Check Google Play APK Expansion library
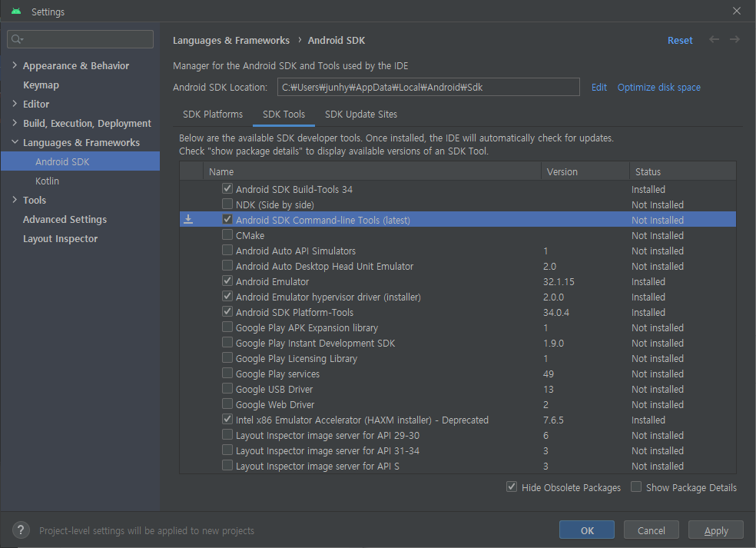The width and height of the screenshot is (756, 548). pos(227,327)
